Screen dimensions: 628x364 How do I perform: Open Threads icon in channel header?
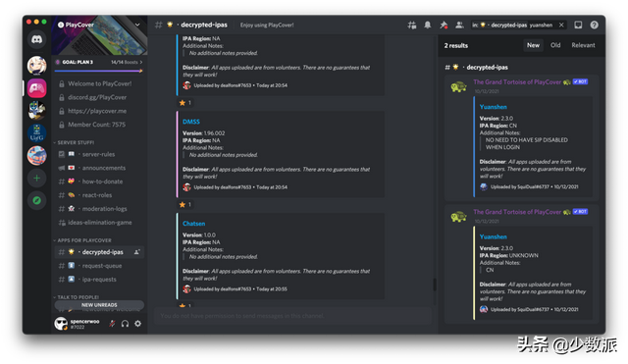tap(412, 26)
